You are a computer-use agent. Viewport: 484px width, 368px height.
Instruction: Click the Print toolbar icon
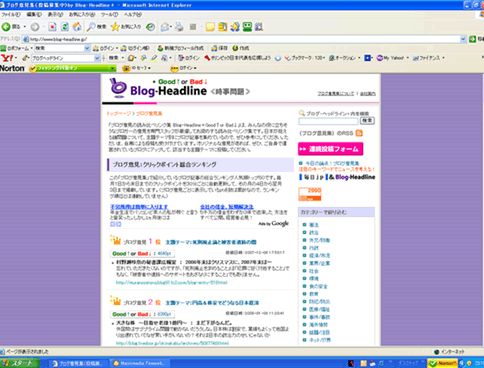[179, 27]
